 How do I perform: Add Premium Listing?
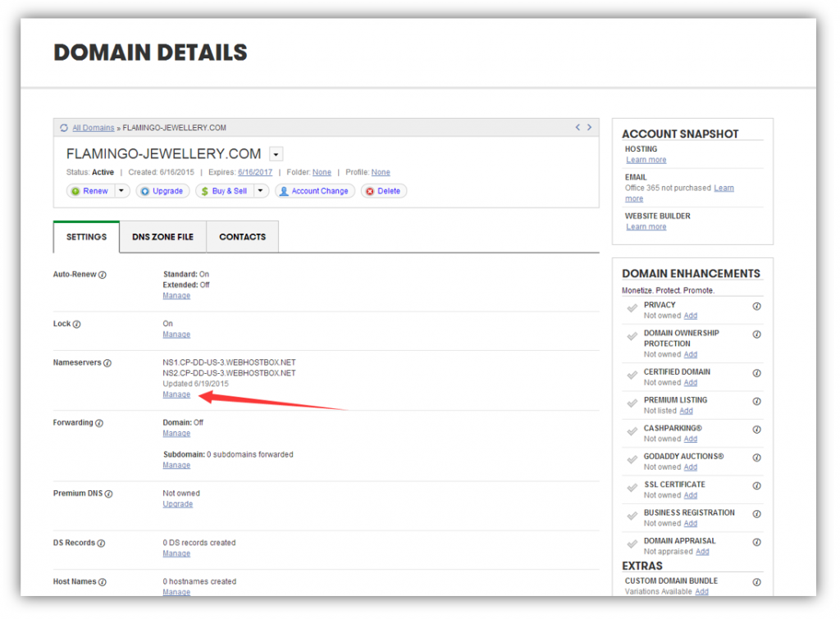pyautogui.click(x=687, y=412)
